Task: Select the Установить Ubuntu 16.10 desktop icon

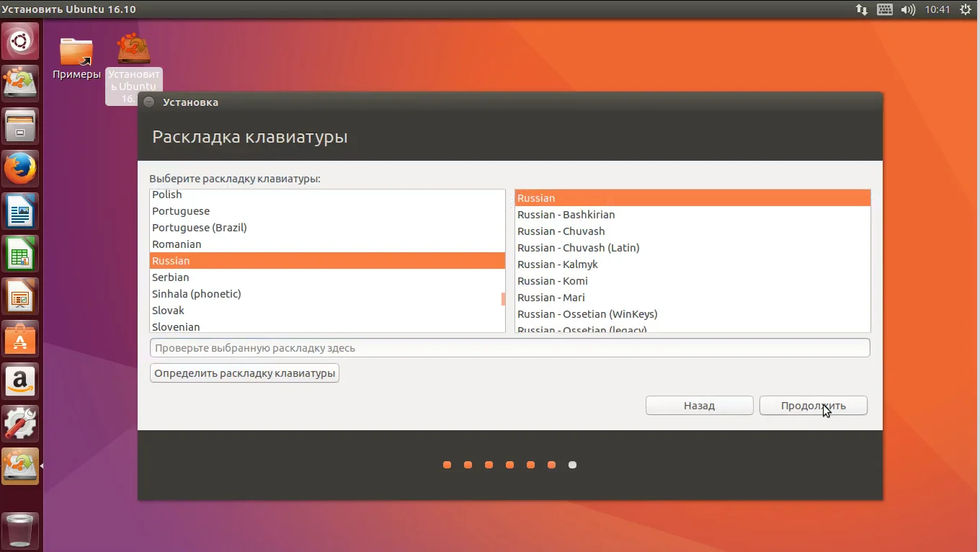Action: click(x=134, y=68)
